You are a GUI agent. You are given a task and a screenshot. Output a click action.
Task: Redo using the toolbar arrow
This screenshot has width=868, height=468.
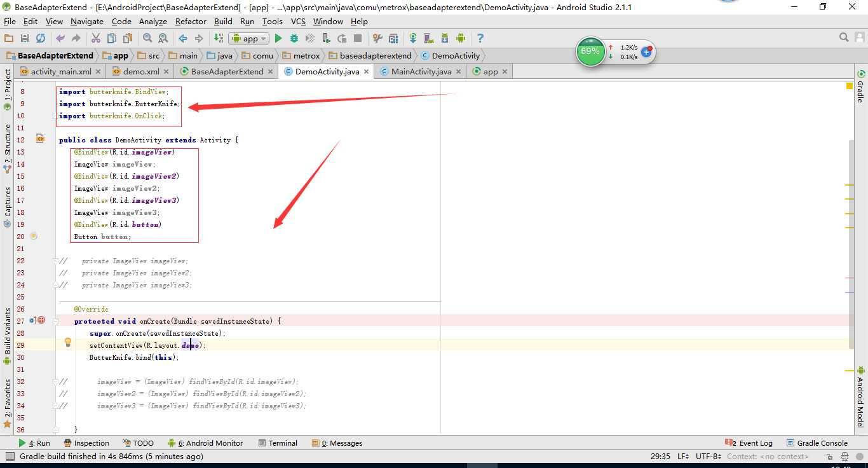[x=76, y=39]
